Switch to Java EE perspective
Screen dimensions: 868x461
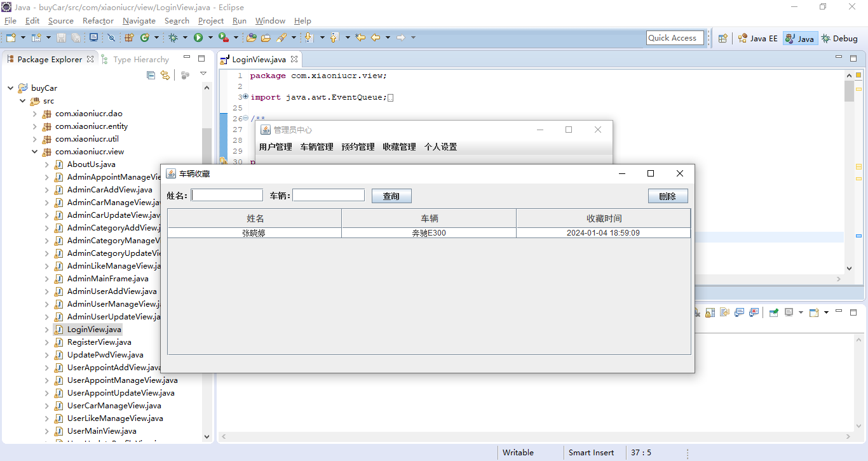click(x=757, y=38)
